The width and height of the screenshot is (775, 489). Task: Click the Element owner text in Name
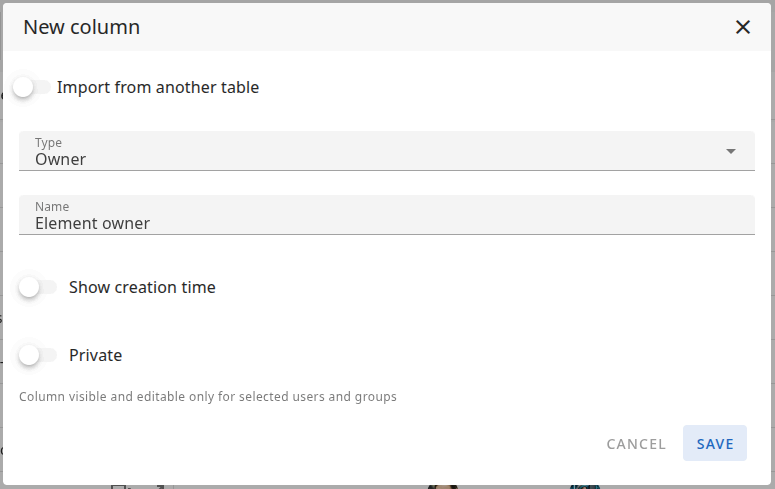92,224
